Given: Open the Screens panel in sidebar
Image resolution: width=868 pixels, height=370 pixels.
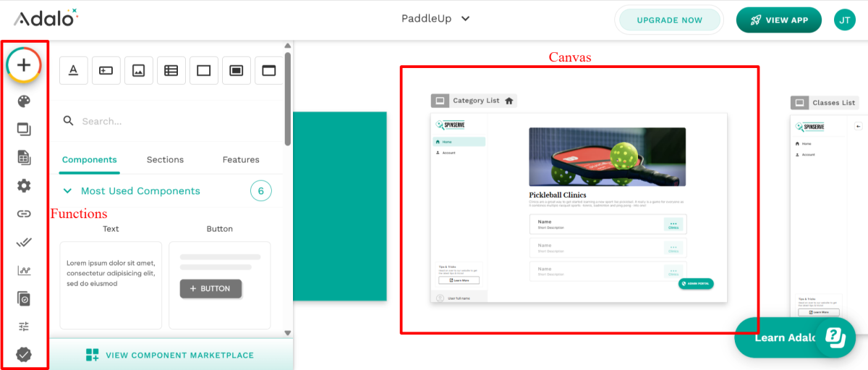Looking at the screenshot, I should [x=24, y=130].
